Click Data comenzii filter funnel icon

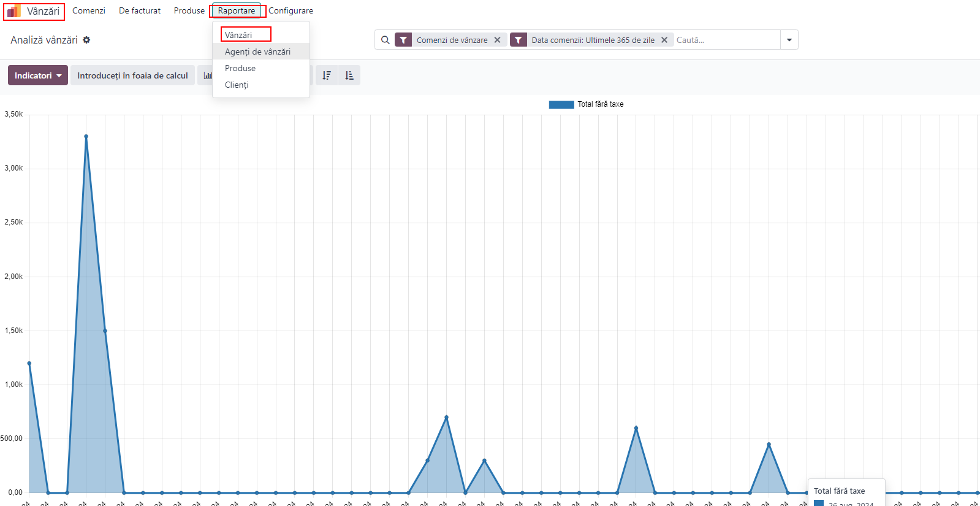(x=518, y=40)
